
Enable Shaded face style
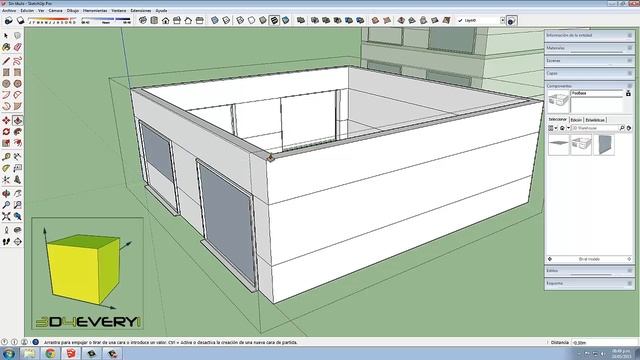(x=263, y=20)
